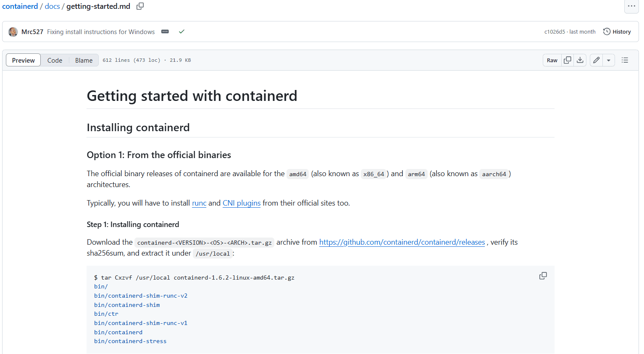Click Mrc527 author avatar
This screenshot has height=354, width=644.
[13, 32]
